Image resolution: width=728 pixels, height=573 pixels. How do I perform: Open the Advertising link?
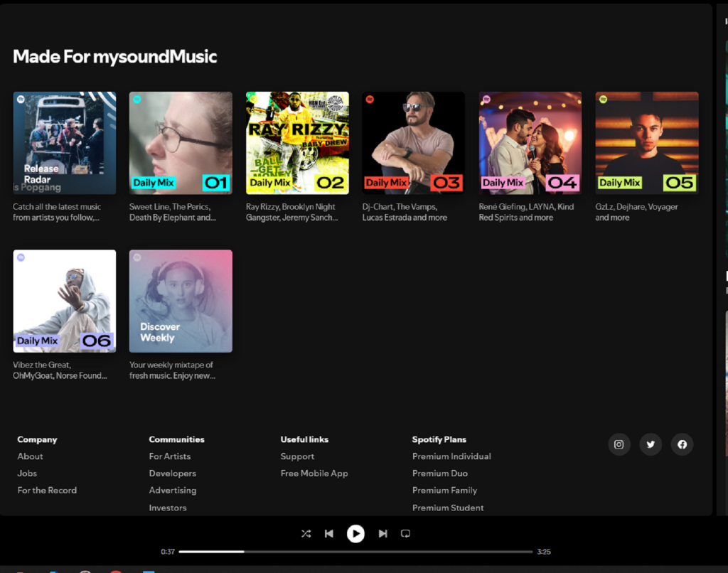172,491
